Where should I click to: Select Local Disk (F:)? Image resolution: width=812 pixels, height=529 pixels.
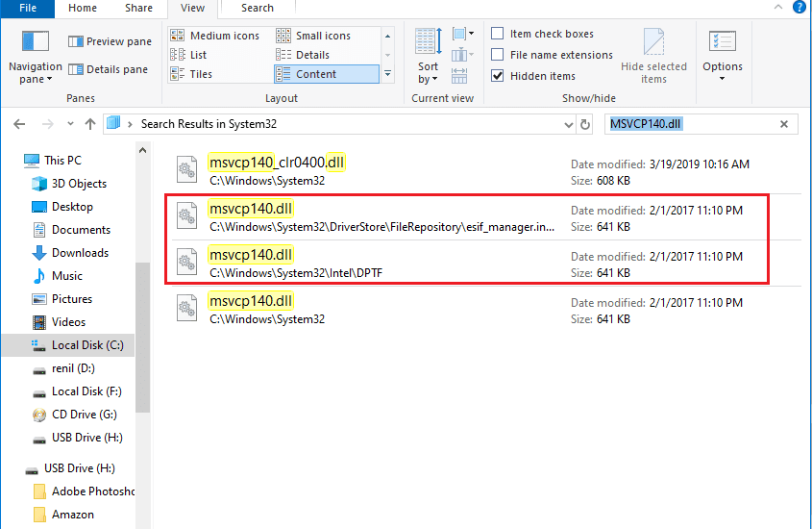click(77, 391)
